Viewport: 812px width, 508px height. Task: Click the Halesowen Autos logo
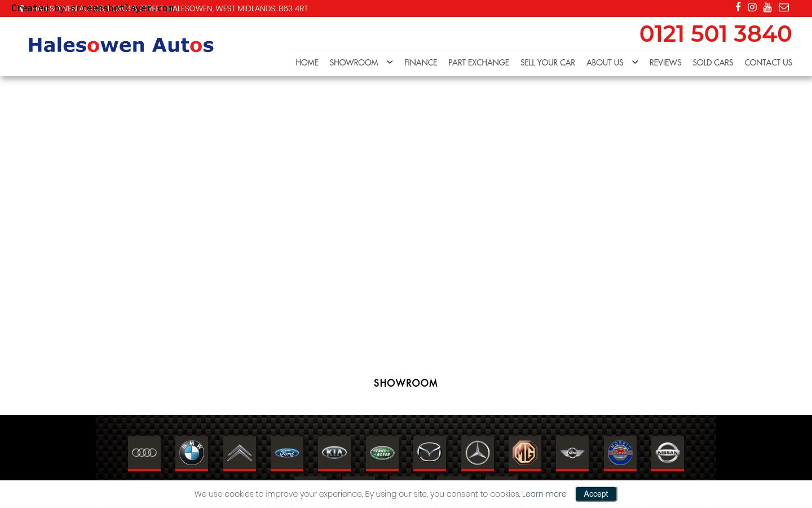coord(121,45)
